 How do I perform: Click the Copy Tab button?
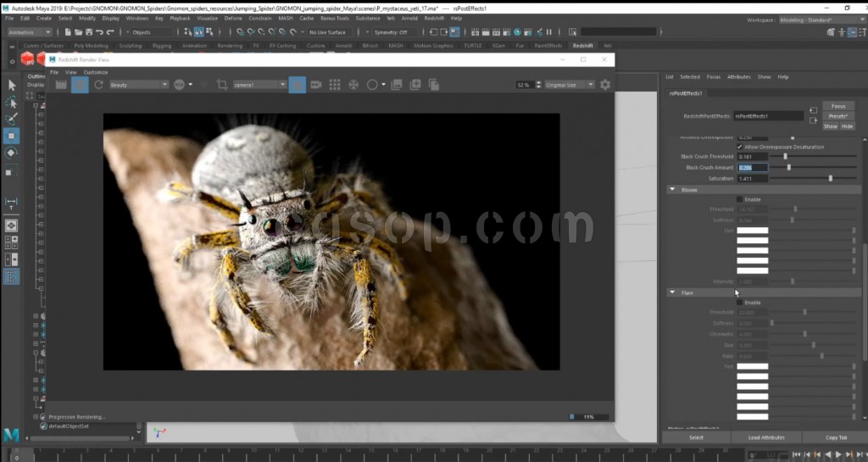(836, 437)
